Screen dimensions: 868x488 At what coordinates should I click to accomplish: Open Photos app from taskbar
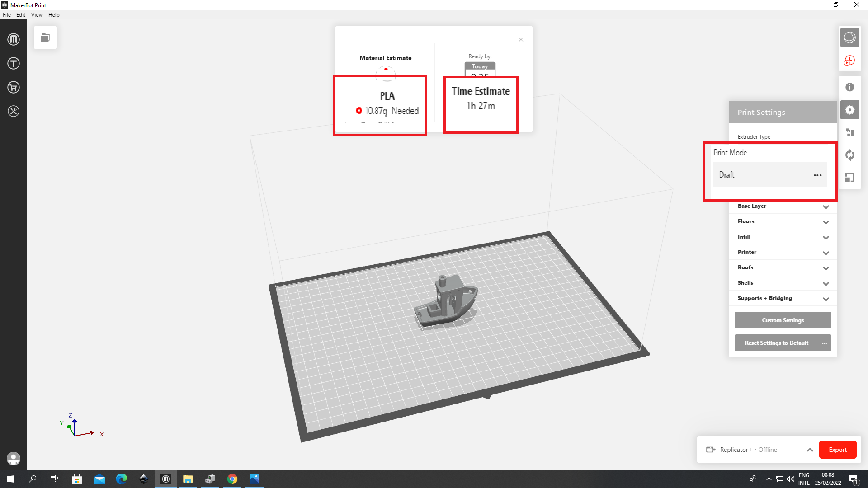pos(255,479)
